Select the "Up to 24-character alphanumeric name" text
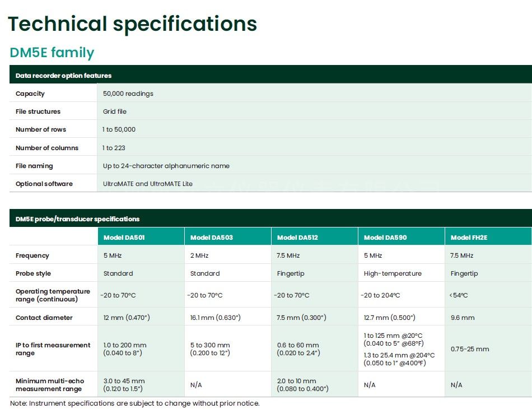Screen dimensions: 532x409 (166, 166)
